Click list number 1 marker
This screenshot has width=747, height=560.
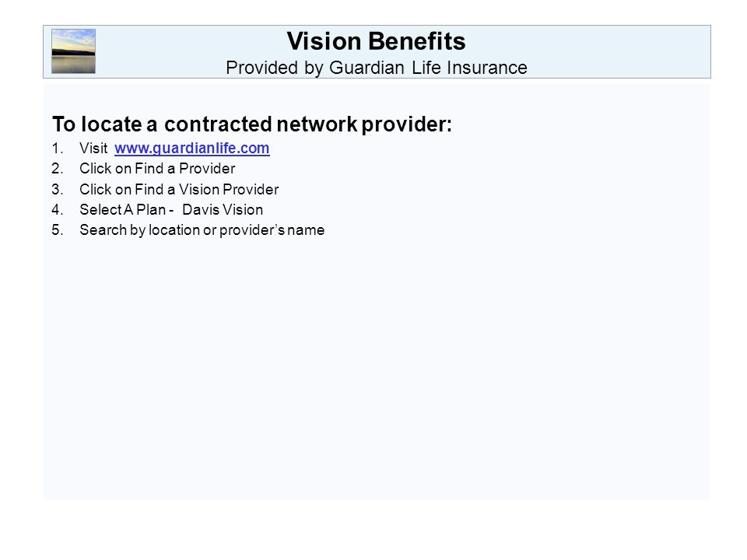click(x=57, y=149)
